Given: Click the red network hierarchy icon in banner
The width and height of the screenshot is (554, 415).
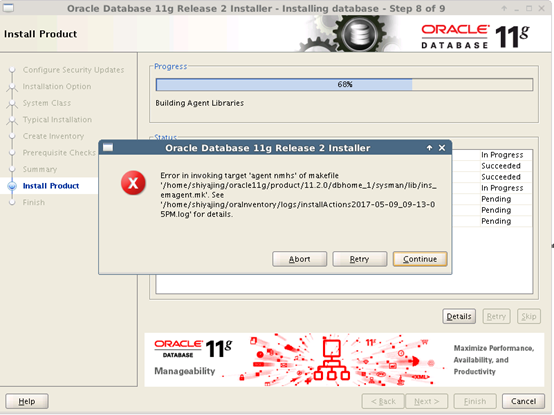Looking at the screenshot, I should click(331, 360).
